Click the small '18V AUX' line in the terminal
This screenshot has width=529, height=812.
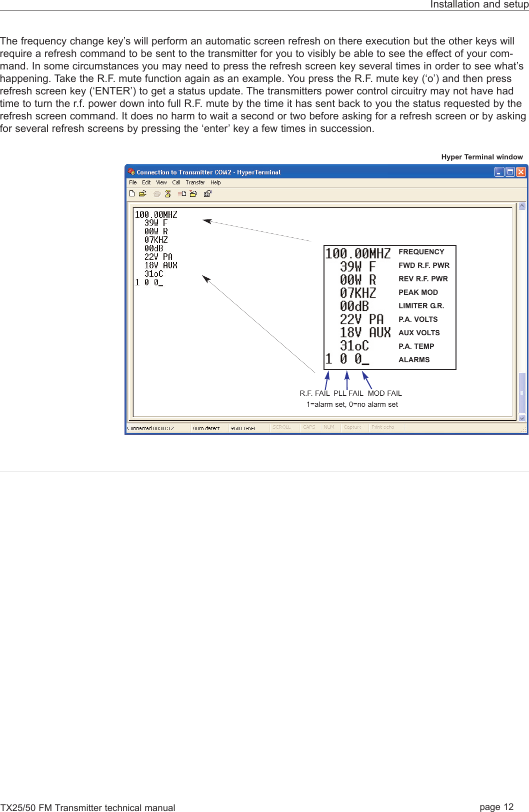pos(160,265)
